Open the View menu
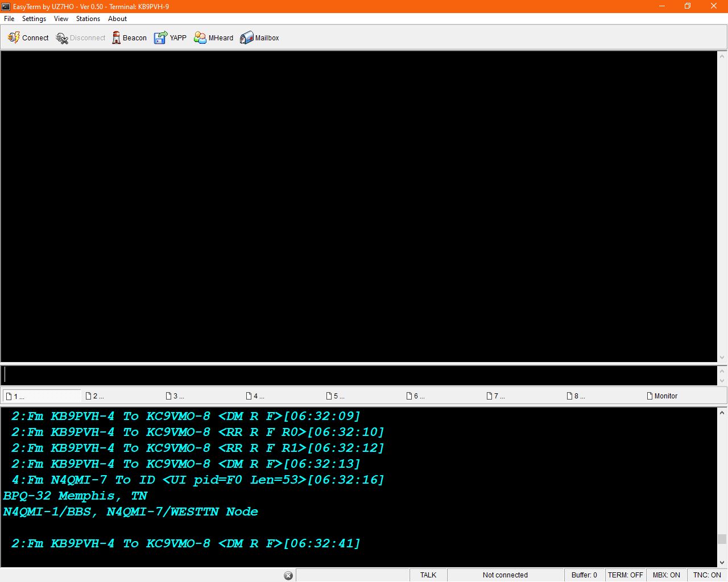 61,19
